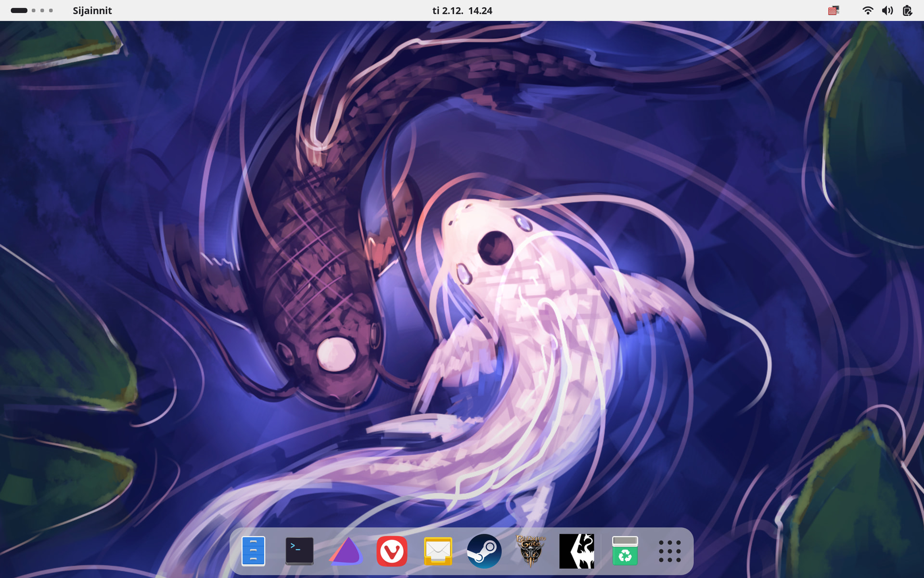Open the Wi-Fi network status icon
The height and width of the screenshot is (578, 924).
click(x=868, y=11)
